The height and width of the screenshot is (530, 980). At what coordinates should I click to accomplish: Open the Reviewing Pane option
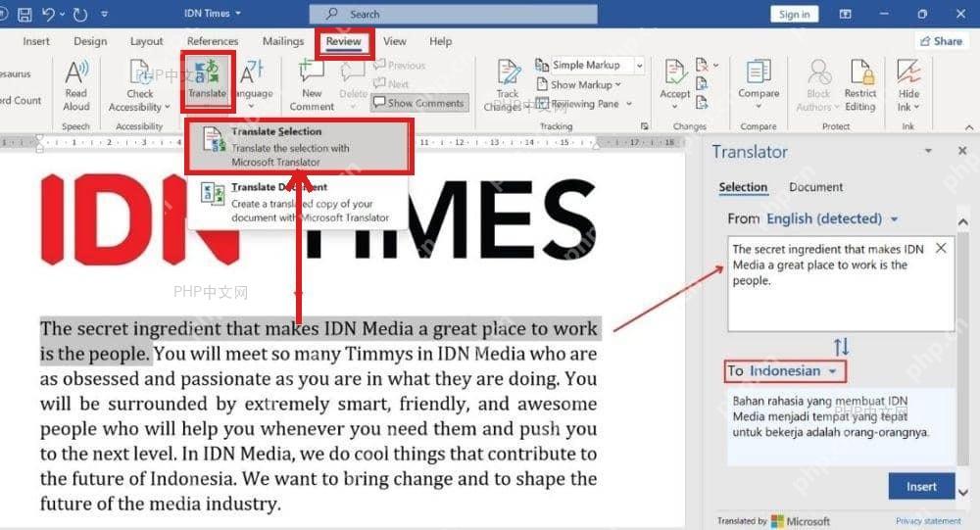click(578, 104)
